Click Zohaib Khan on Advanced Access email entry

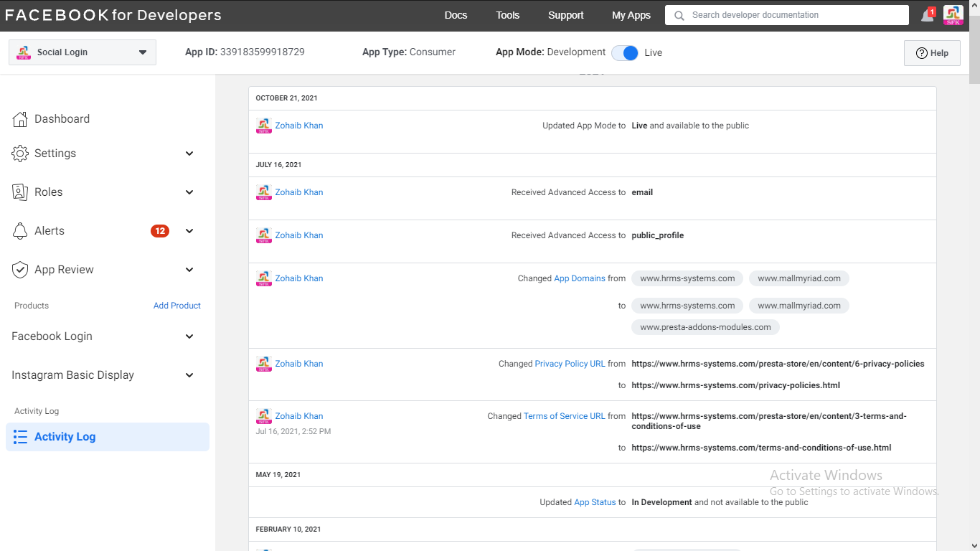coord(299,192)
